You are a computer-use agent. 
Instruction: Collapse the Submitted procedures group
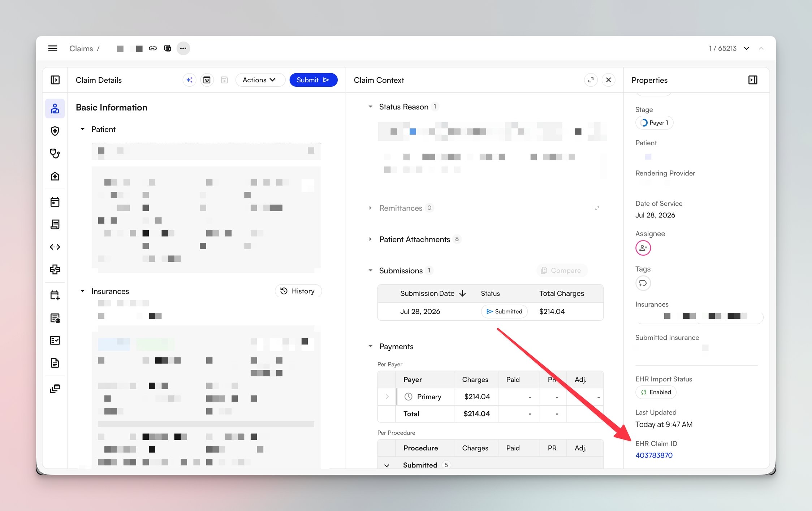pyautogui.click(x=386, y=465)
